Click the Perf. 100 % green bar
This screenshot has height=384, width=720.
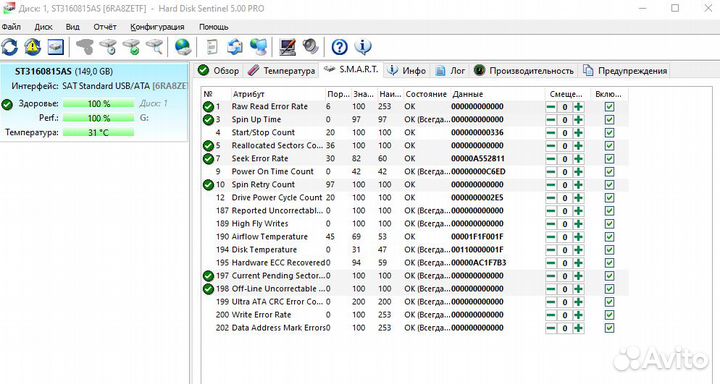point(99,118)
